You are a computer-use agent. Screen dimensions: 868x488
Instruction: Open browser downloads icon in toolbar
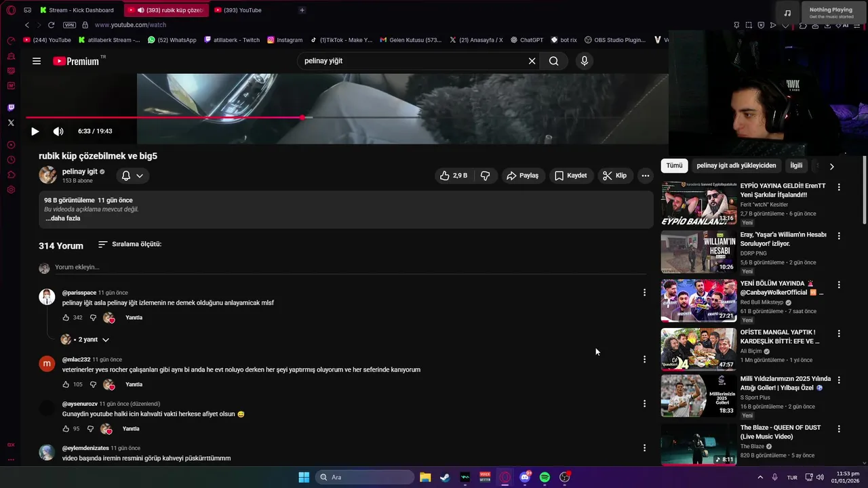[827, 25]
